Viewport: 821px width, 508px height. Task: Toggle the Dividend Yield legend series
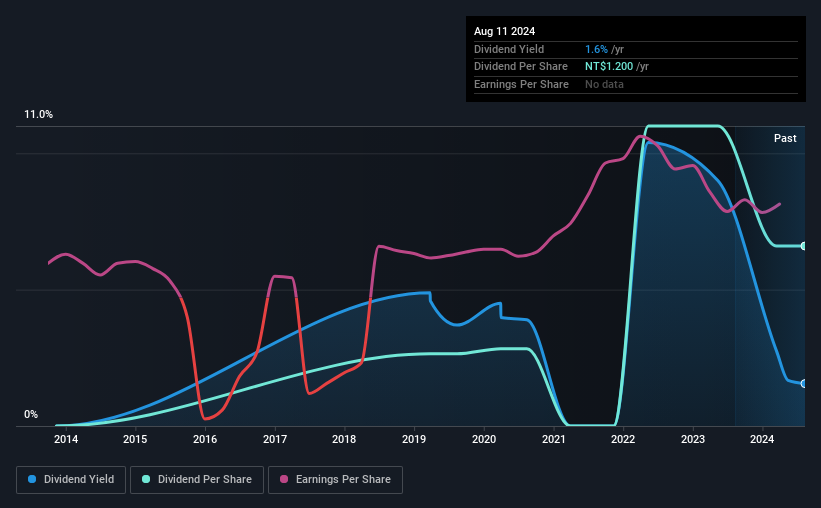(70, 480)
